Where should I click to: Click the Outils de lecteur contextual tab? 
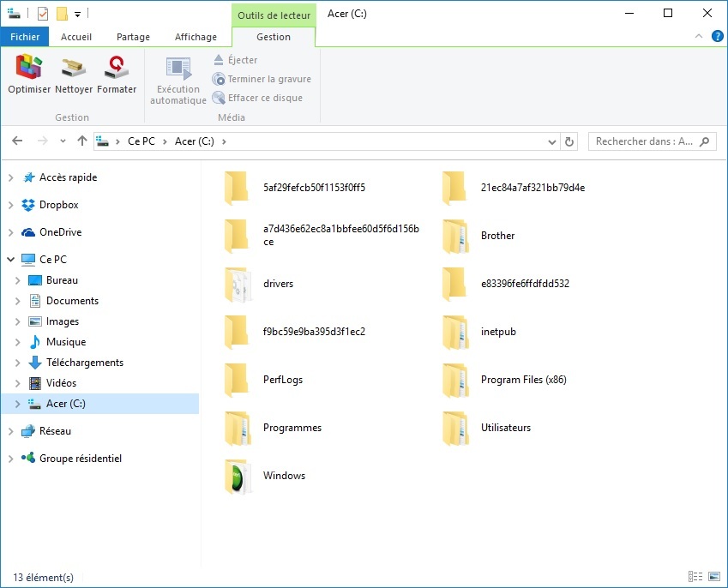274,15
